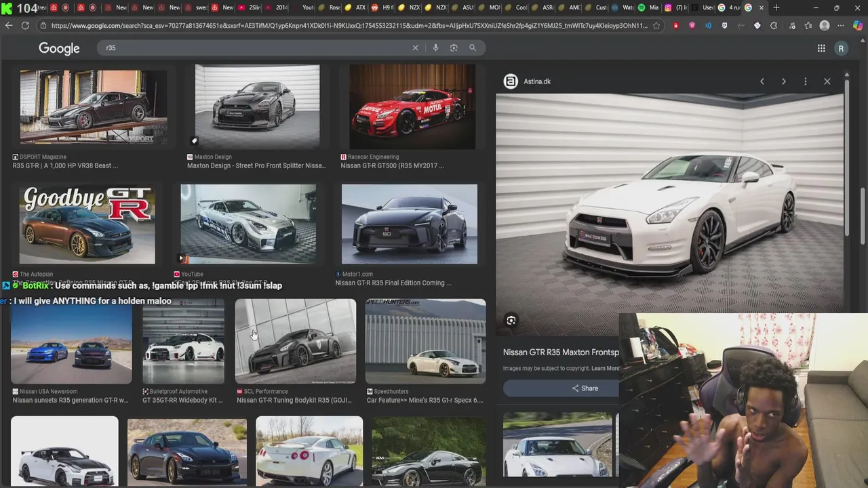
Task: Open the related white GT-R on track thumbnail
Action: tap(557, 445)
